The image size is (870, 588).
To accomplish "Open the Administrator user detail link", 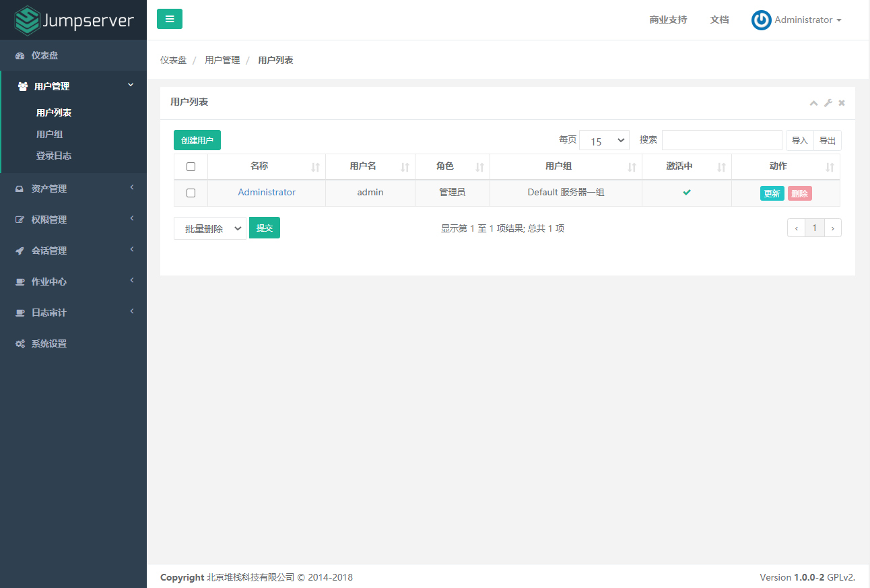I will [267, 193].
